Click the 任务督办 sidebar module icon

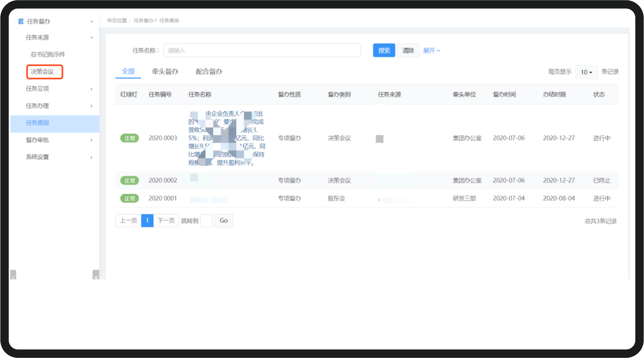pos(21,21)
